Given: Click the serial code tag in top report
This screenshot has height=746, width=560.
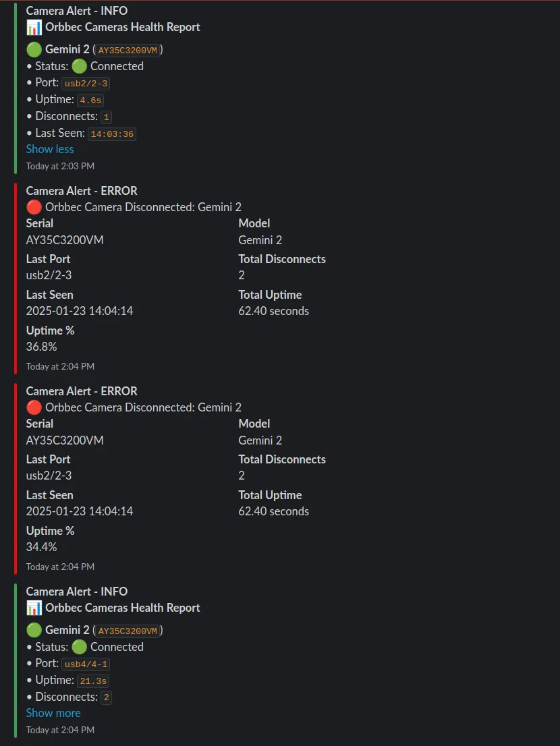Looking at the screenshot, I should pos(128,50).
